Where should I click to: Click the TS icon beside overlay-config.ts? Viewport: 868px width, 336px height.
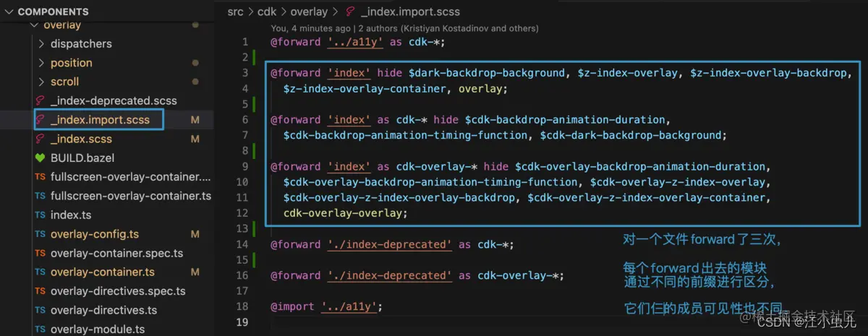(41, 234)
